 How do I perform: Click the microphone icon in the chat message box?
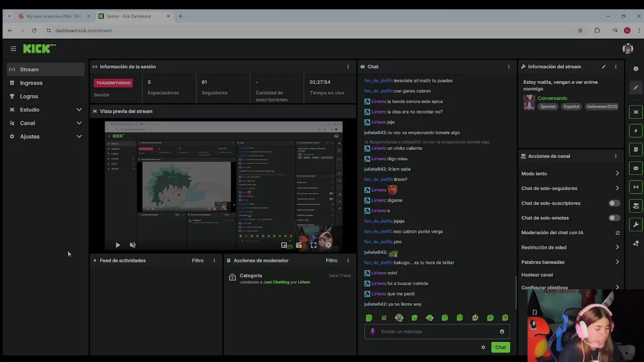372,331
